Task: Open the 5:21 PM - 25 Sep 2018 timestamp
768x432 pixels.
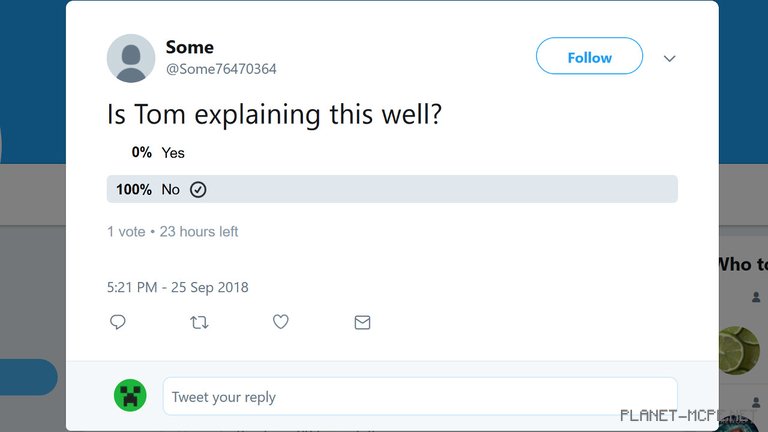Action: 178,287
